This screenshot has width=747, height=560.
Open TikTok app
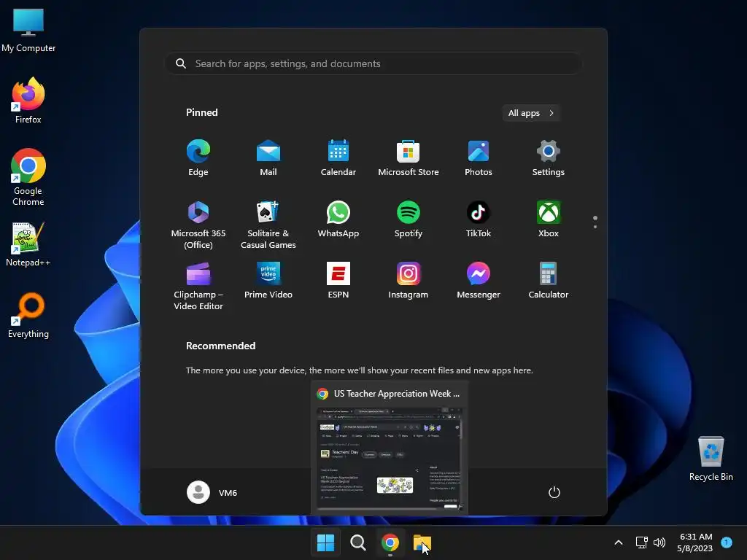[x=479, y=219]
